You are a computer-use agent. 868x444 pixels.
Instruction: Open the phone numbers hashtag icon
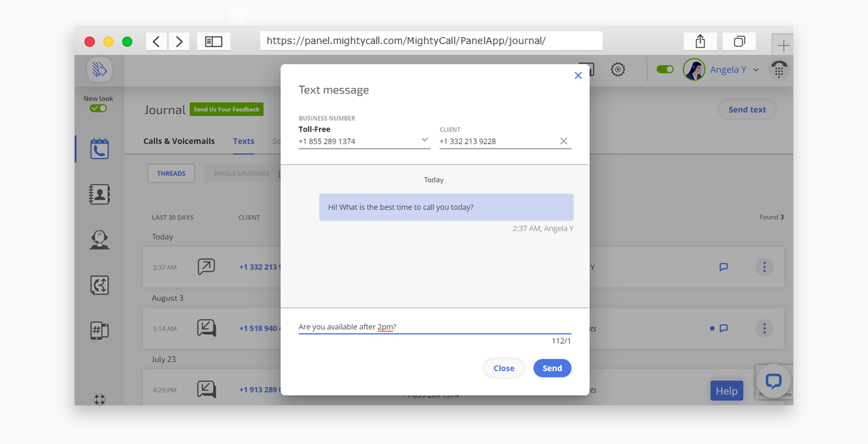pos(100,330)
